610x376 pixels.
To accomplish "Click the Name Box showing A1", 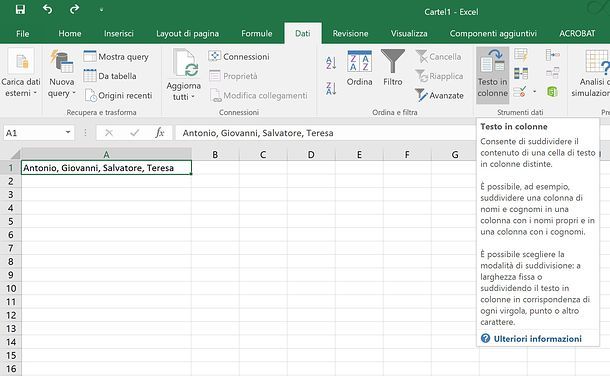I will (x=33, y=133).
